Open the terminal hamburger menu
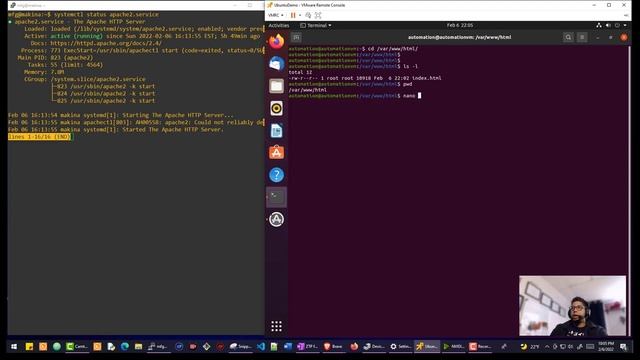 coord(582,37)
